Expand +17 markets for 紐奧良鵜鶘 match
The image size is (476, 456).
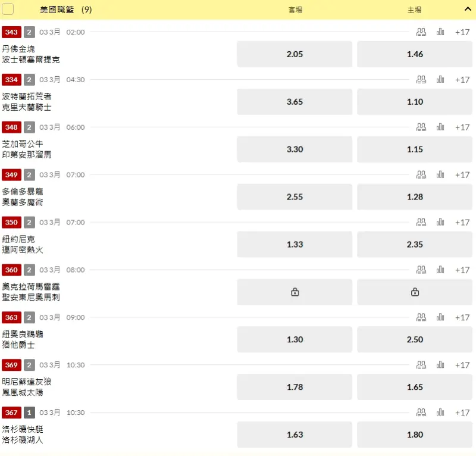point(462,318)
